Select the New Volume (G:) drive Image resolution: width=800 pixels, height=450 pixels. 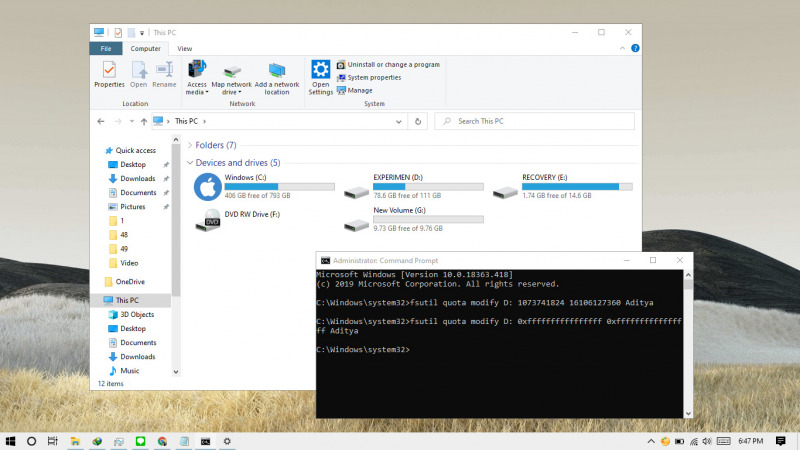coord(413,220)
